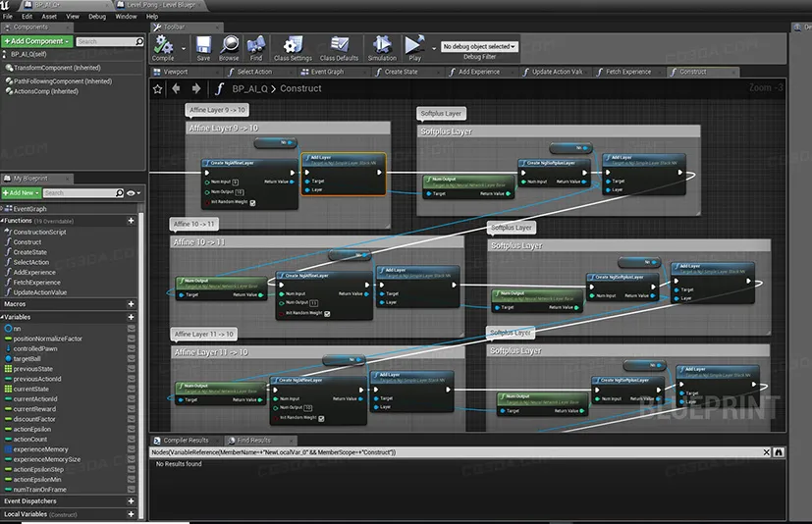Toggle Init Random Weight in Affine Layer 11 -> 10
812x524 pixels.
pos(321,418)
